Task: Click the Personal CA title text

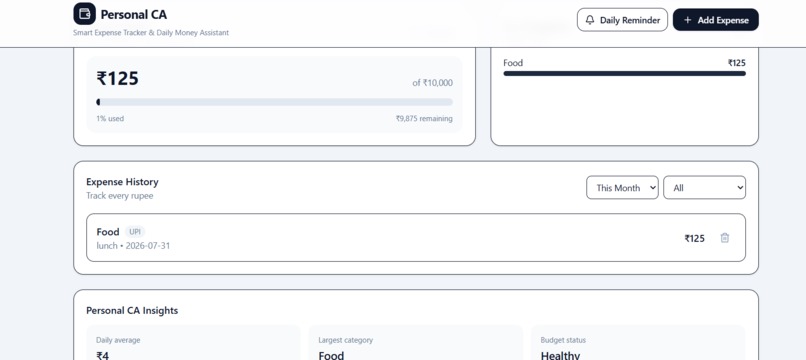Action: pyautogui.click(x=134, y=15)
